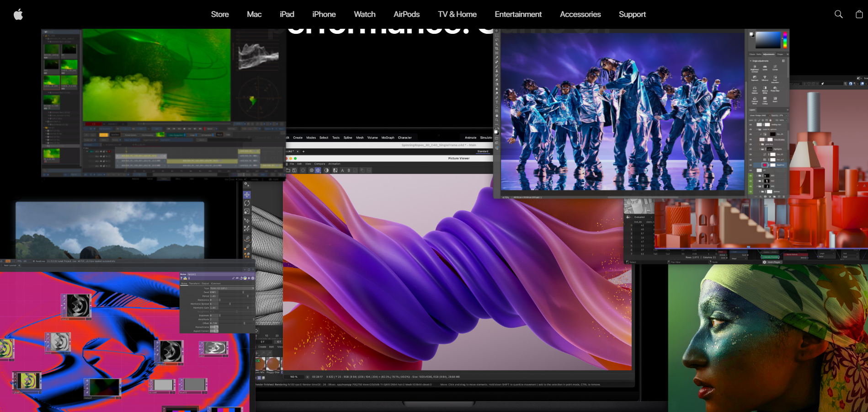
Task: Click the Seed parameter slider
Action: (x=237, y=292)
